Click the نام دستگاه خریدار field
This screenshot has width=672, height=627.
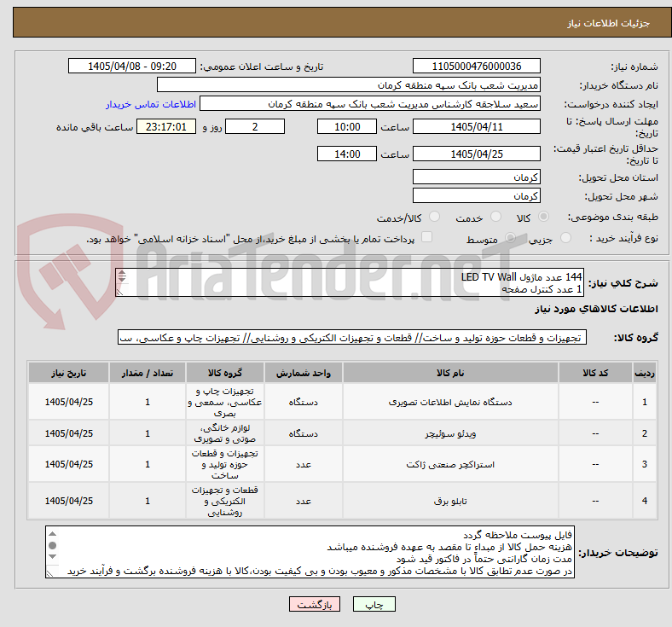tap(349, 85)
